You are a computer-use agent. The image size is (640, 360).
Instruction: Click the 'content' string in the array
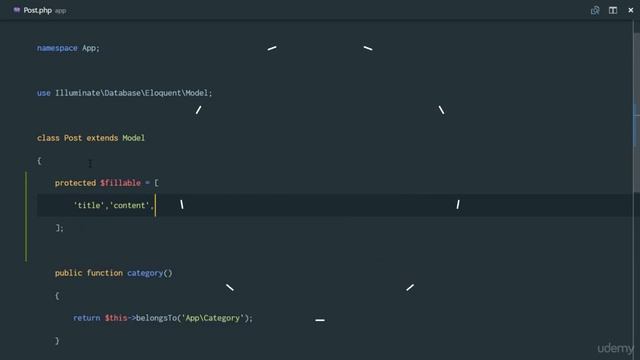coord(129,205)
